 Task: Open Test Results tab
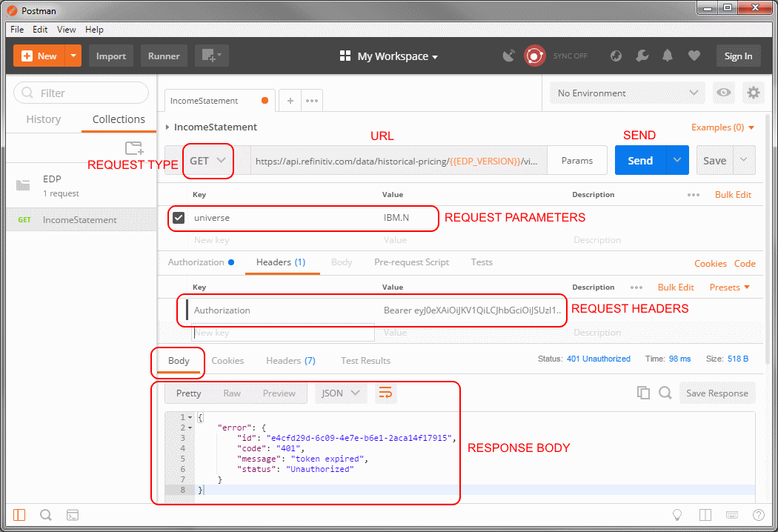coord(366,361)
